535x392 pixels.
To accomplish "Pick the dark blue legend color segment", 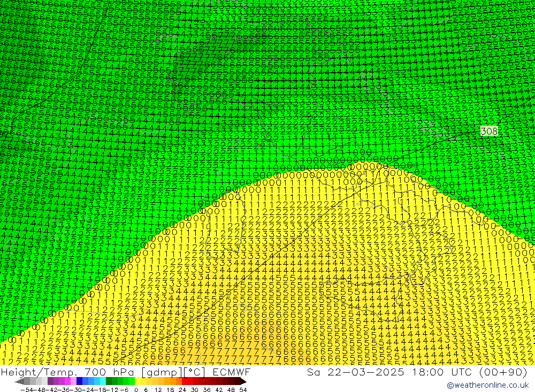I will pos(80,381).
